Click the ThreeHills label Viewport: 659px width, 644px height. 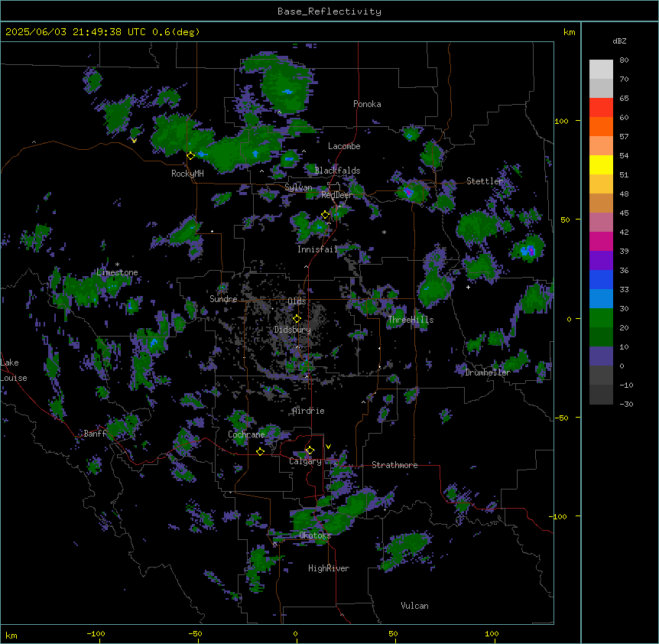point(411,320)
